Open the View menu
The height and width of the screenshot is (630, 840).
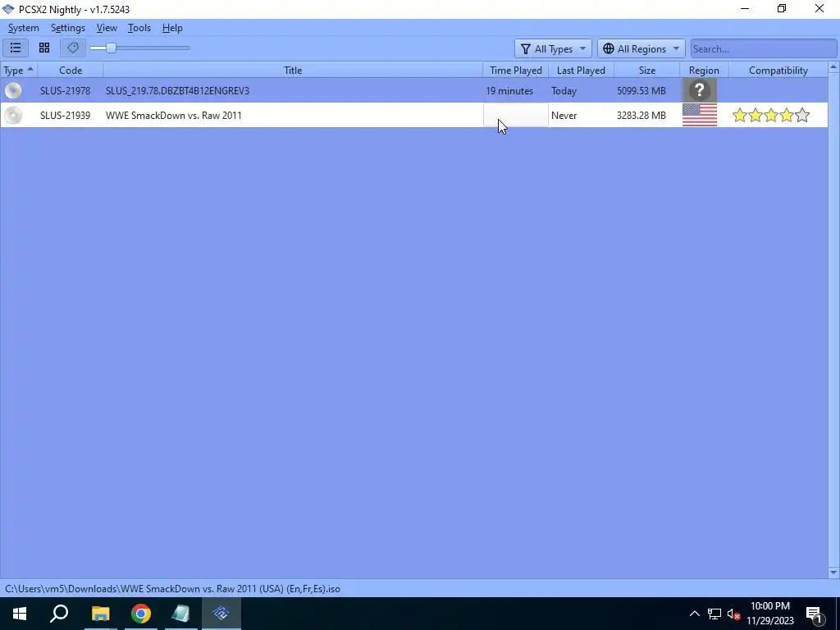click(x=107, y=28)
